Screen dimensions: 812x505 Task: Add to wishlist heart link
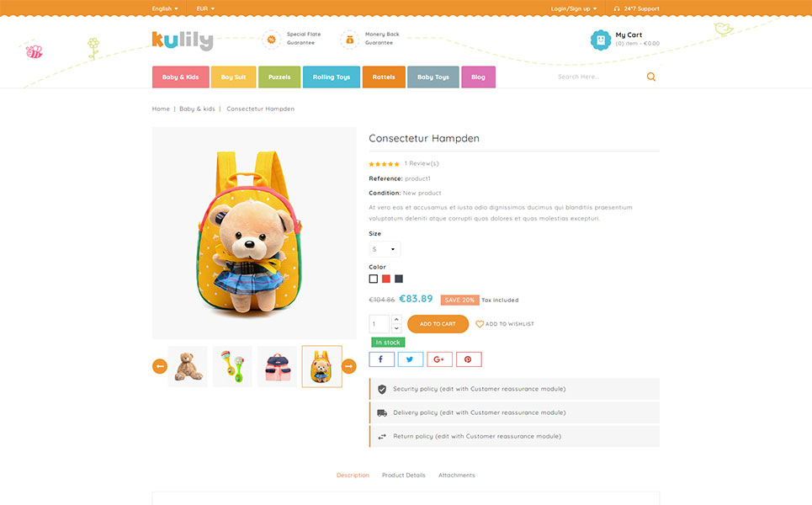click(x=504, y=324)
